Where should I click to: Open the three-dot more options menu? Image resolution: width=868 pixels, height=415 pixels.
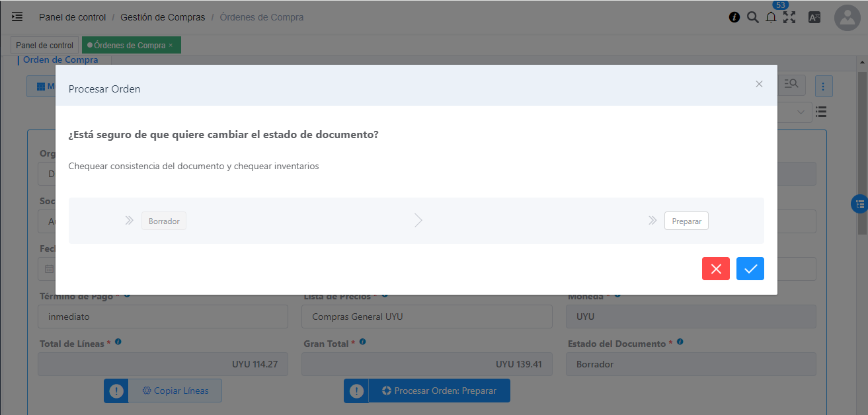823,86
